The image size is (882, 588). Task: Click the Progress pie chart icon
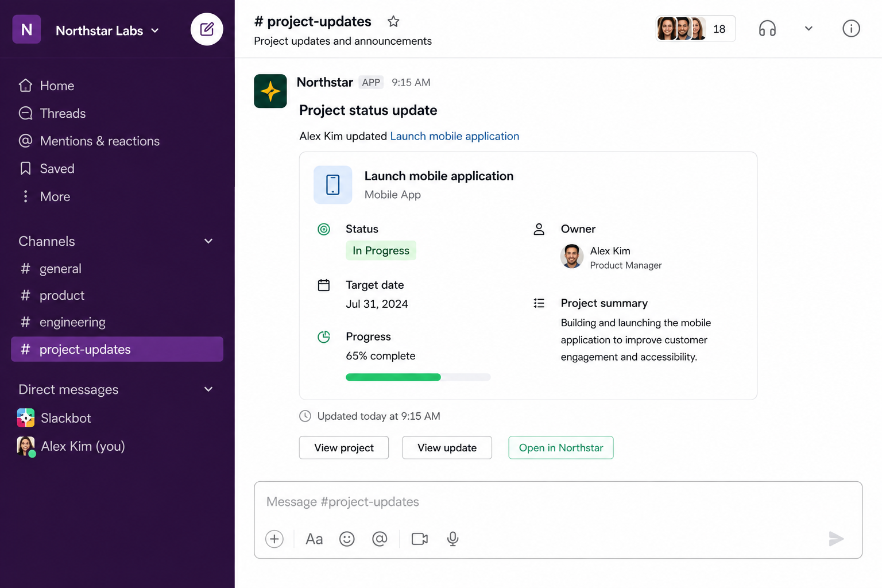pyautogui.click(x=324, y=336)
